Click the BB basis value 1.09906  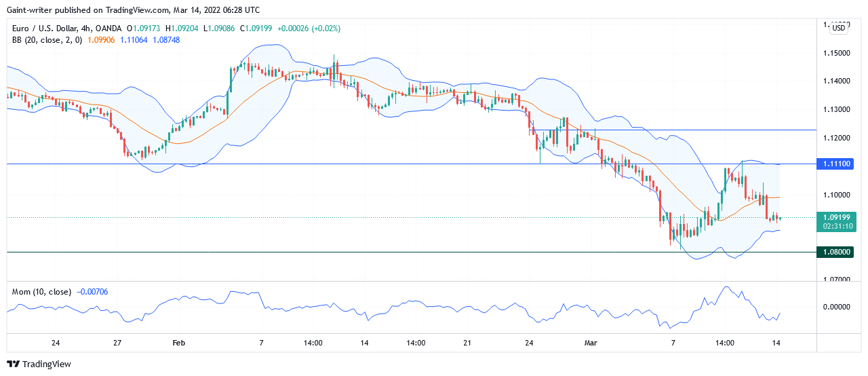point(102,40)
